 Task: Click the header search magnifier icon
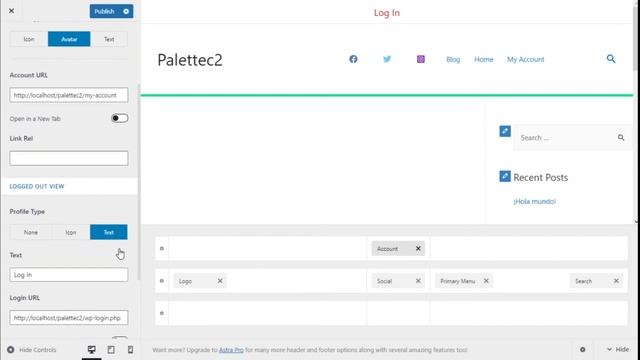coord(611,59)
